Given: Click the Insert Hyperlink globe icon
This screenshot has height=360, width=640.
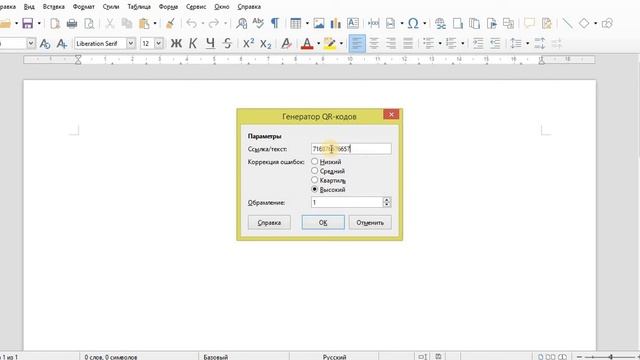Looking at the screenshot, I should (440, 23).
